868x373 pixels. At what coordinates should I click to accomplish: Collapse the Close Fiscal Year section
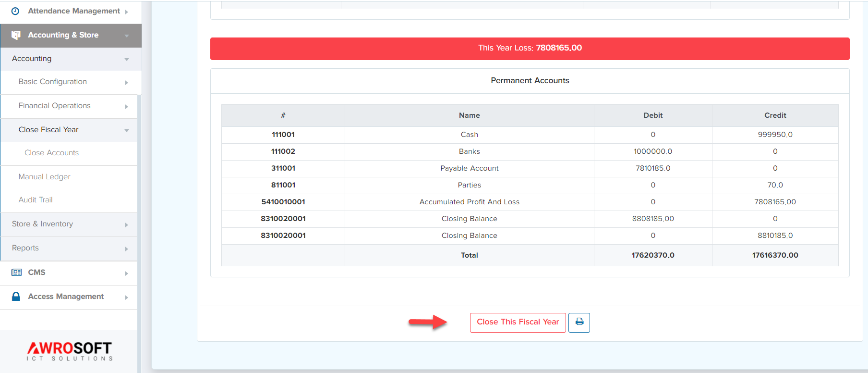(x=126, y=130)
